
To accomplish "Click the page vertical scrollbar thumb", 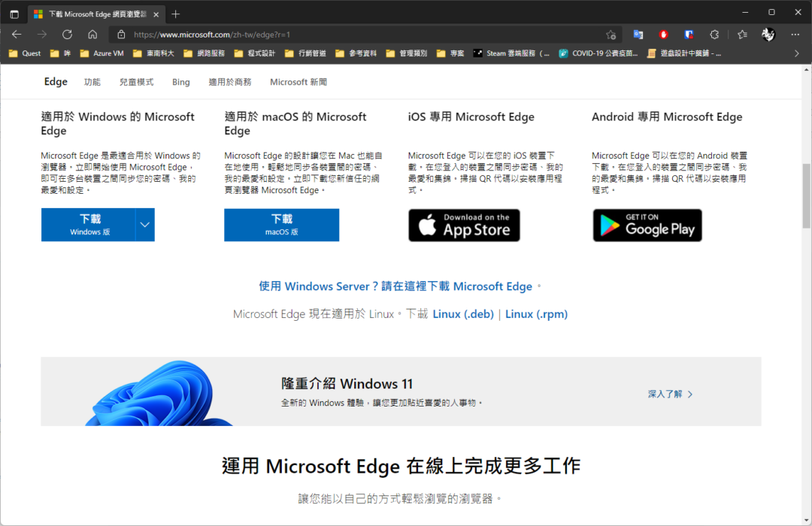I will [806, 195].
